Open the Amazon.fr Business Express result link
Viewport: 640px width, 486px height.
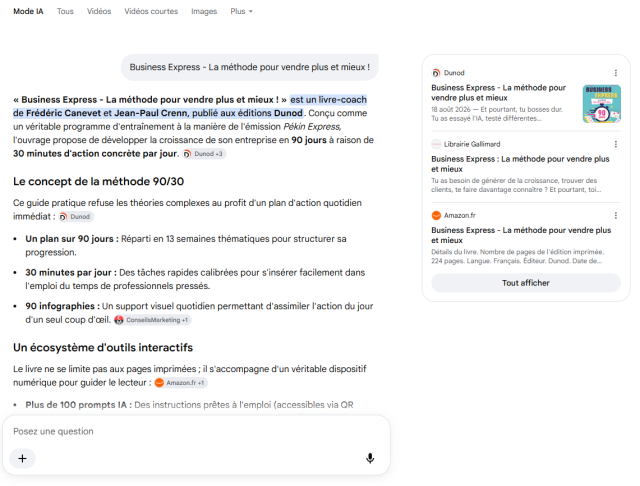click(521, 235)
